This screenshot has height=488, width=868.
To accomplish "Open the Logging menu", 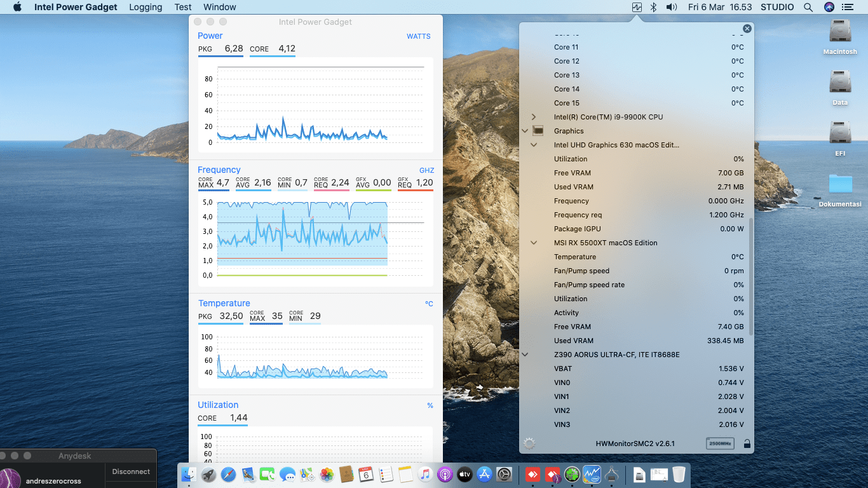I will click(x=146, y=7).
